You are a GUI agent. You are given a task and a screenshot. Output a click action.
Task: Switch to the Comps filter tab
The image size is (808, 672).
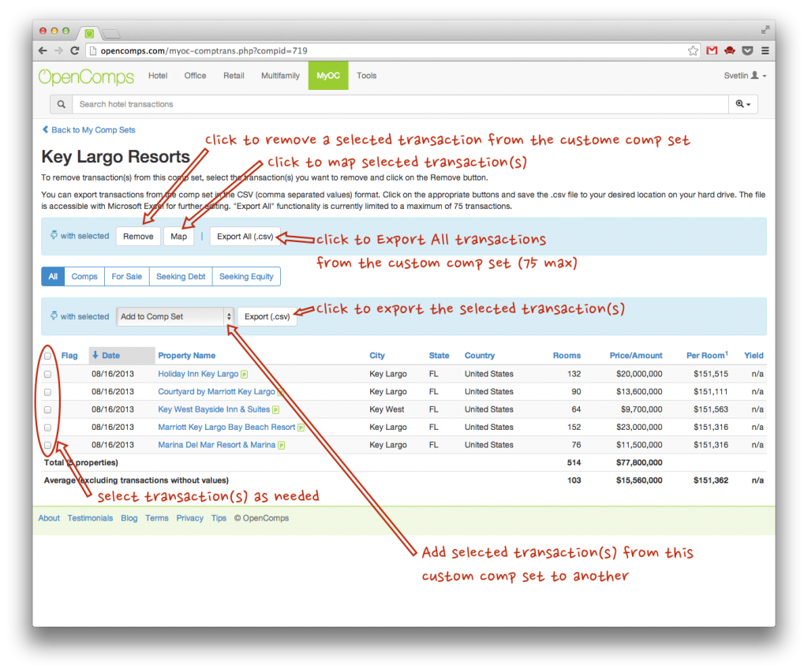[84, 277]
